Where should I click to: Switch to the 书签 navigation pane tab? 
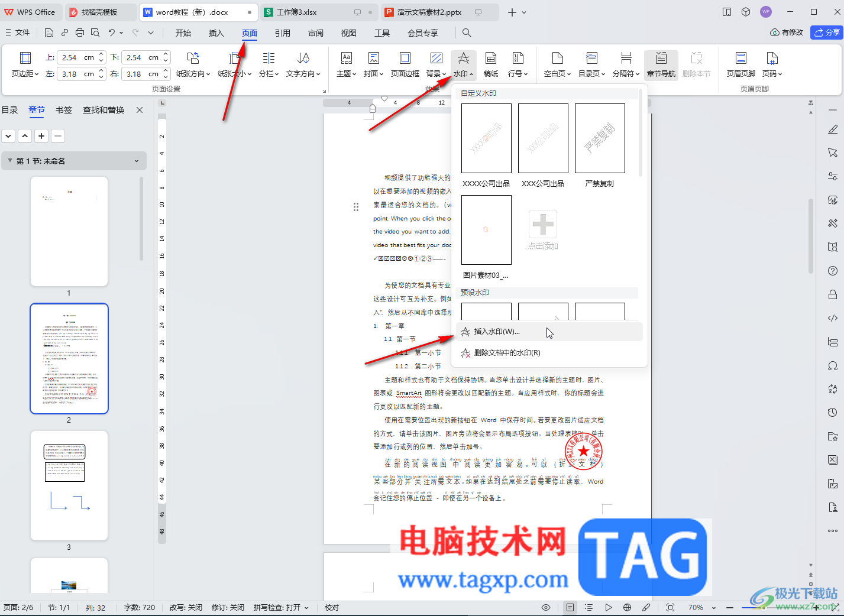tap(64, 110)
